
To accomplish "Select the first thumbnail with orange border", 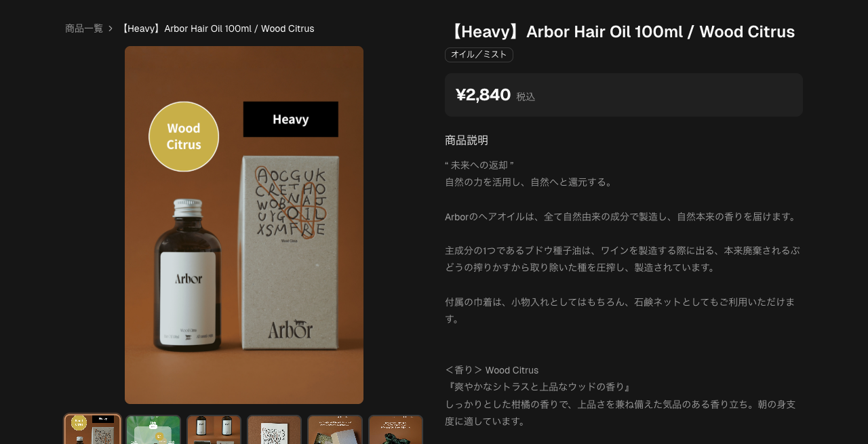I will [93, 429].
